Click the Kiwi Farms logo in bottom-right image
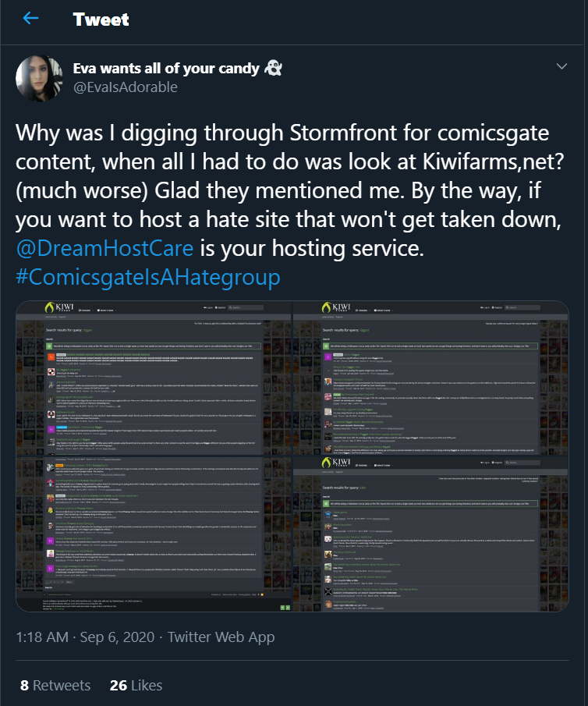588x706 pixels. (x=336, y=463)
